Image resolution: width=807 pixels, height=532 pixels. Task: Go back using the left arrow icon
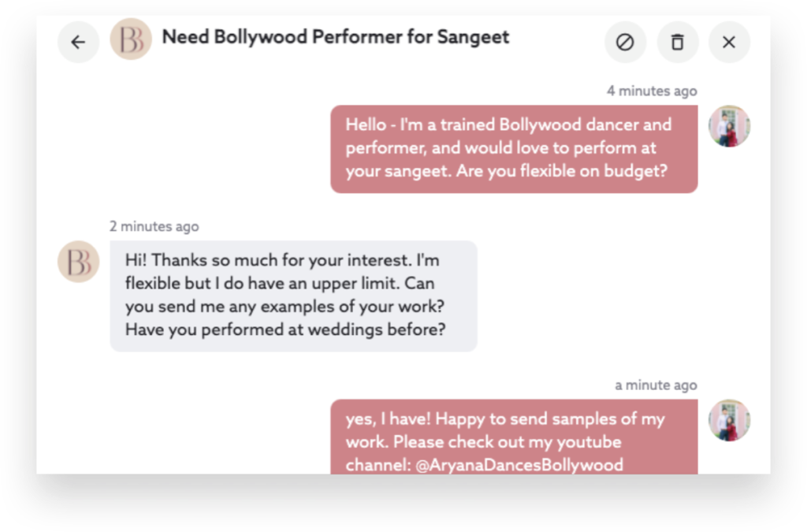click(78, 43)
